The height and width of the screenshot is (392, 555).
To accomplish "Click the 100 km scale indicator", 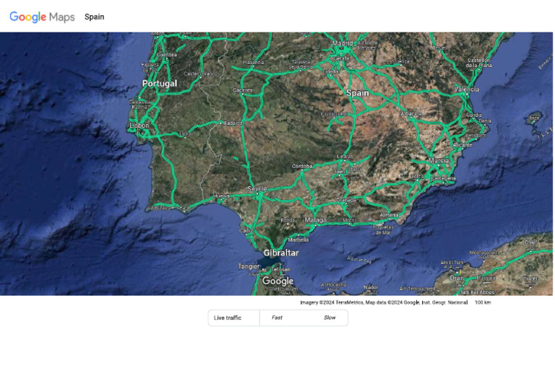I will 483,302.
